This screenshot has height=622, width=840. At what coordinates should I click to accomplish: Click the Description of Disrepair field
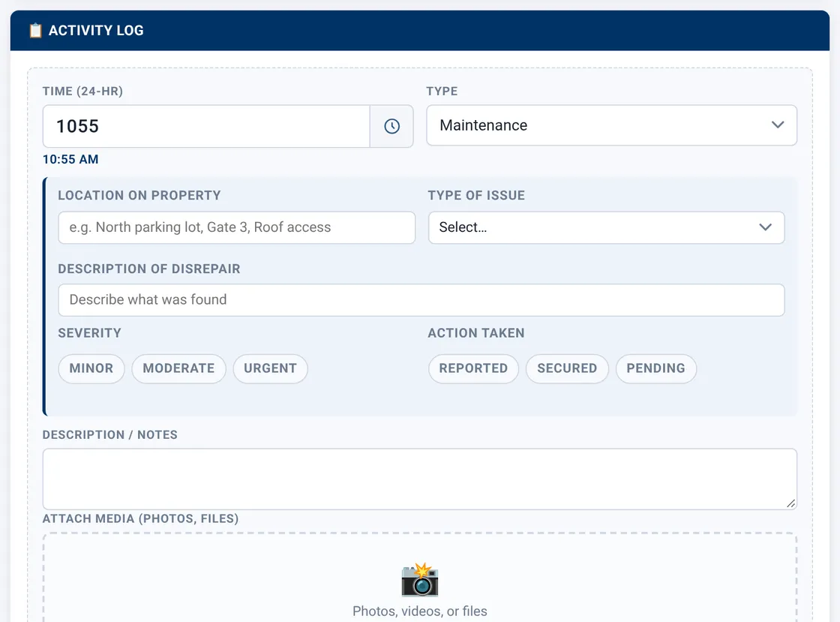[421, 300]
